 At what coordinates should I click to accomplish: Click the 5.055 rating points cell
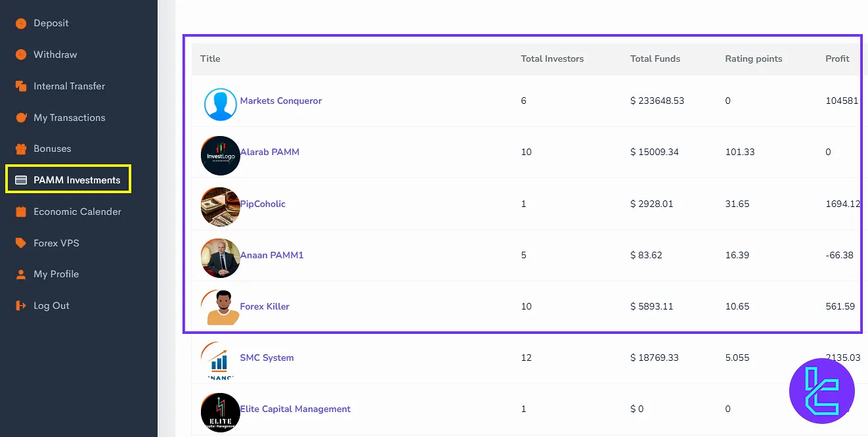(x=737, y=357)
